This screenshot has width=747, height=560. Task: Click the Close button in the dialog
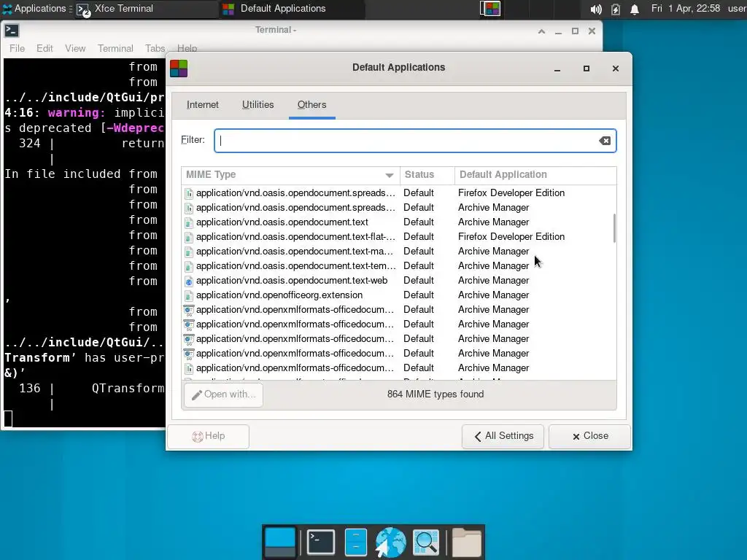click(x=589, y=436)
